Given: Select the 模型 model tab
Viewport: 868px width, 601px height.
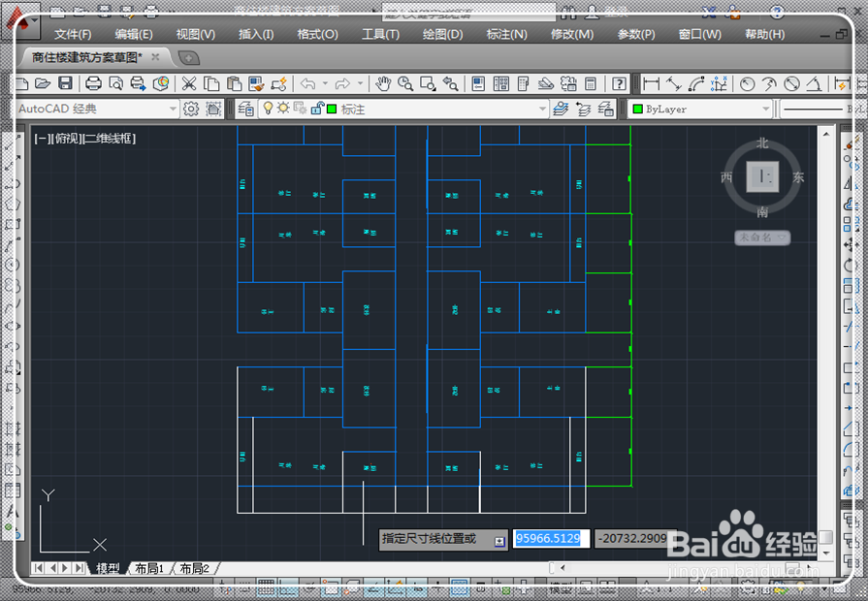Looking at the screenshot, I should 107,568.
